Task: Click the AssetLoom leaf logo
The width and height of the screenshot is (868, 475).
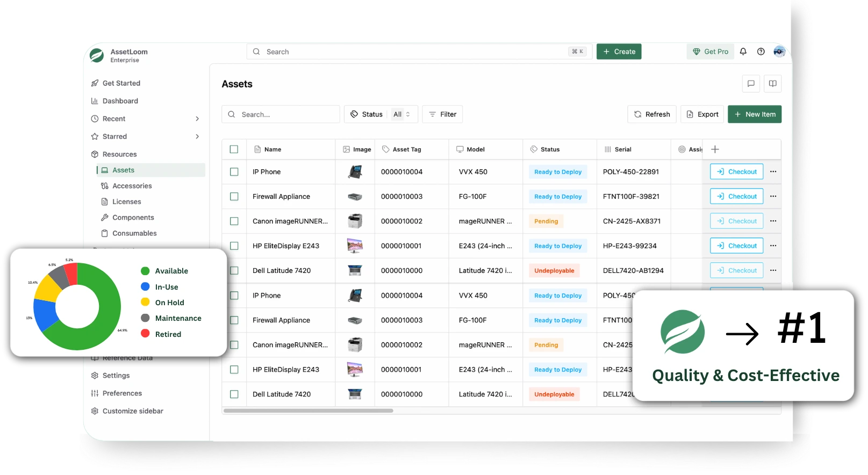Action: (97, 55)
